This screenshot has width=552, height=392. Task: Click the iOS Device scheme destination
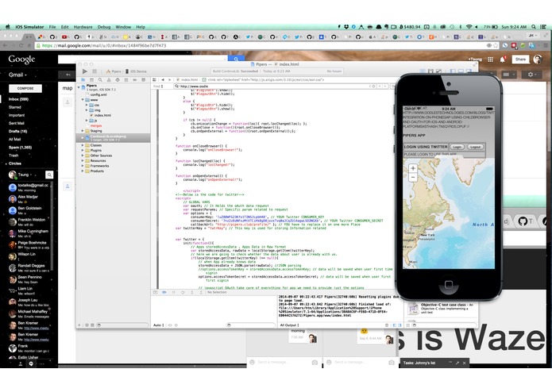pos(136,71)
